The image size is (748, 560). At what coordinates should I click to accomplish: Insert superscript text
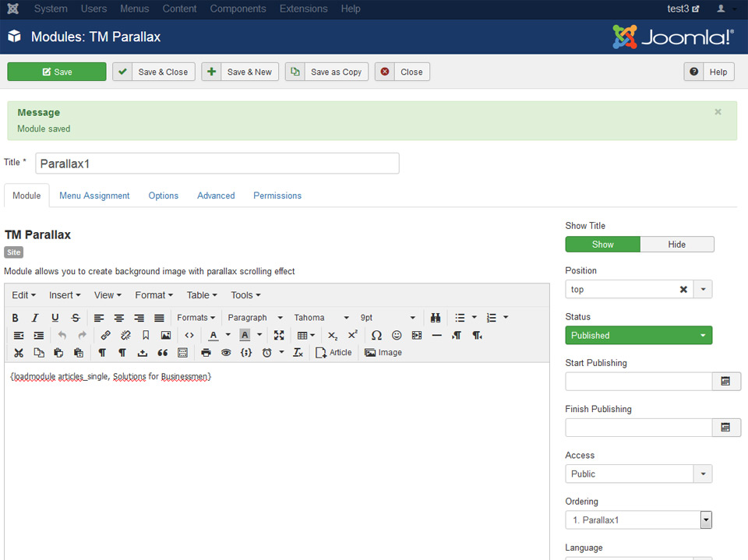click(352, 336)
